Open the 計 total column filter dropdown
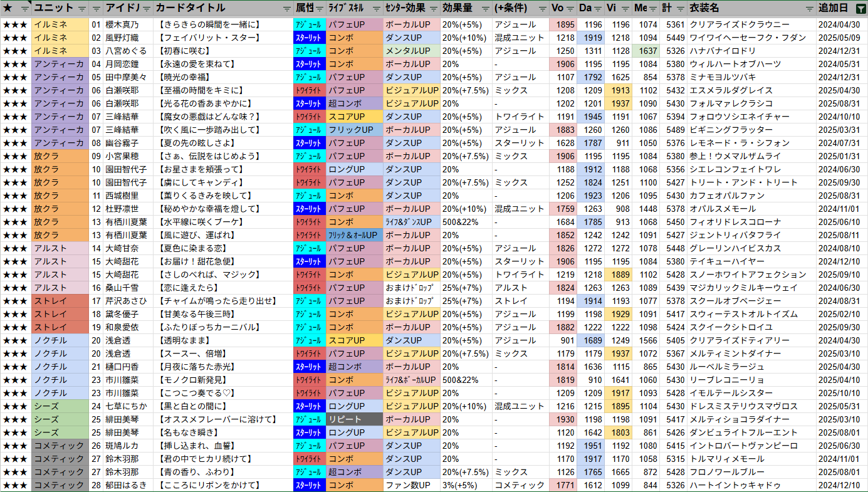 click(x=680, y=9)
